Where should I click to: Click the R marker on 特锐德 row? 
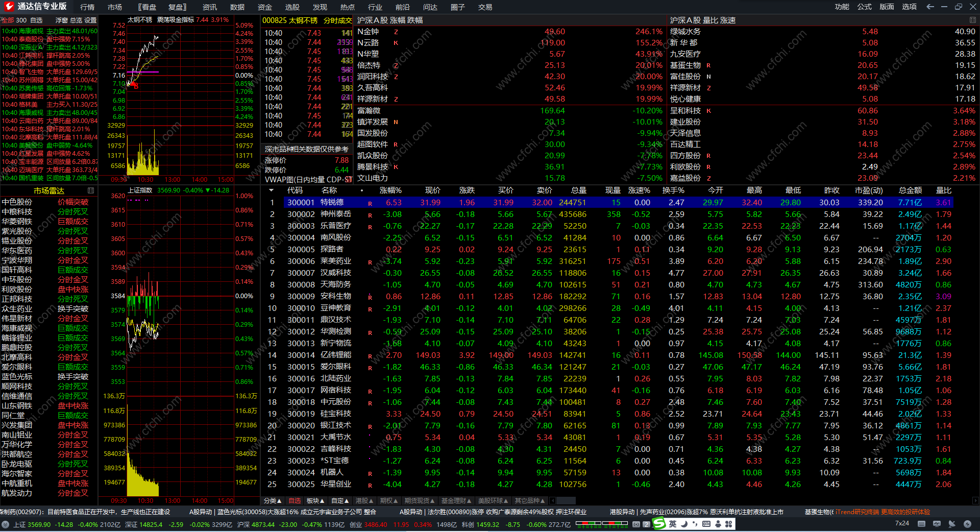(370, 204)
